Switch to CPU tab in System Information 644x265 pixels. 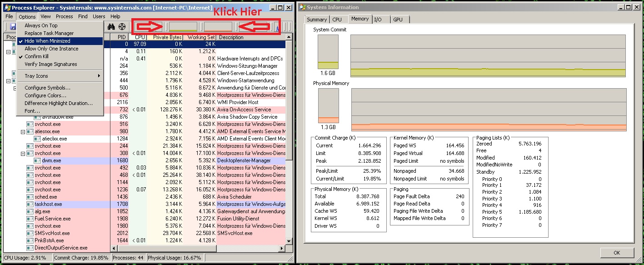pos(337,20)
